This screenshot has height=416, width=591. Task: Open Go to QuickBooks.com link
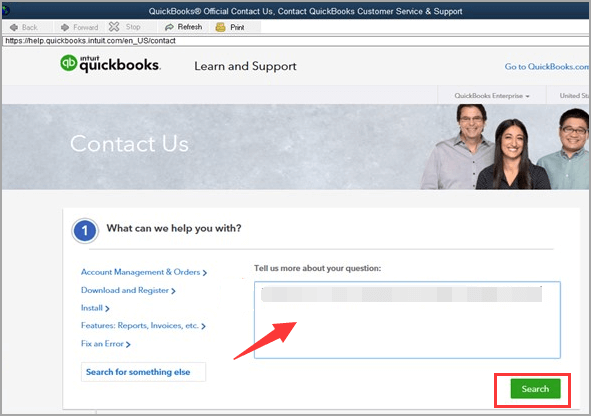[x=547, y=67]
